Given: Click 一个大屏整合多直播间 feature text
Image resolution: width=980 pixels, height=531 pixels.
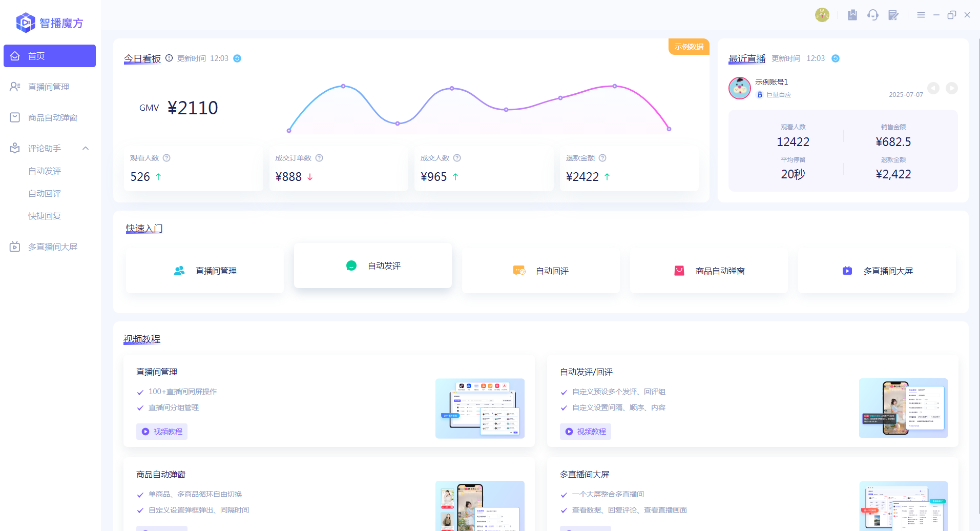Looking at the screenshot, I should (608, 494).
